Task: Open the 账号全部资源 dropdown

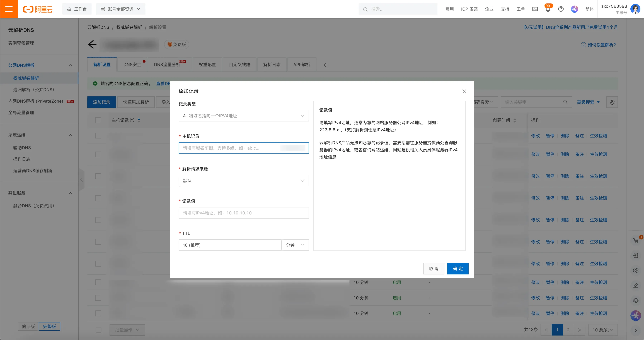Action: 120,9
